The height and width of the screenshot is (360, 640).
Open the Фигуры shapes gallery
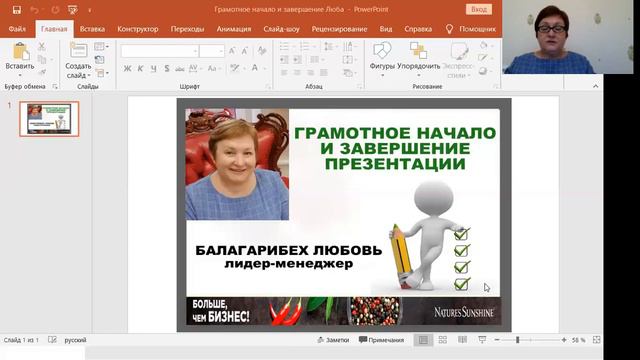382,59
